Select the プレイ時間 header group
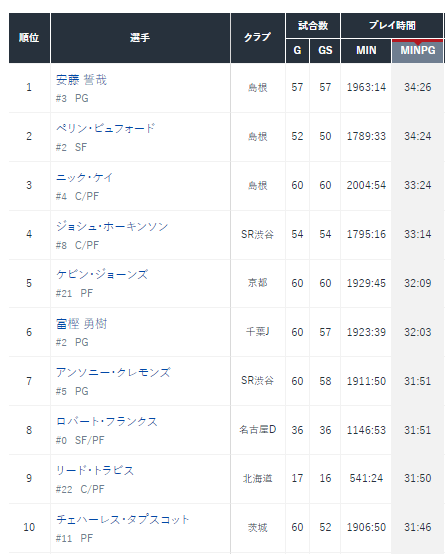 (392, 25)
